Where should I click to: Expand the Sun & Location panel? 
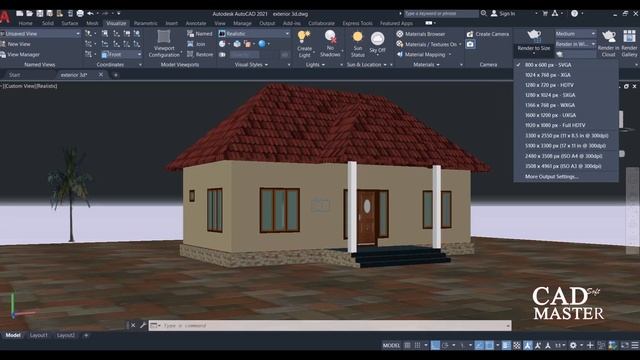coord(367,64)
